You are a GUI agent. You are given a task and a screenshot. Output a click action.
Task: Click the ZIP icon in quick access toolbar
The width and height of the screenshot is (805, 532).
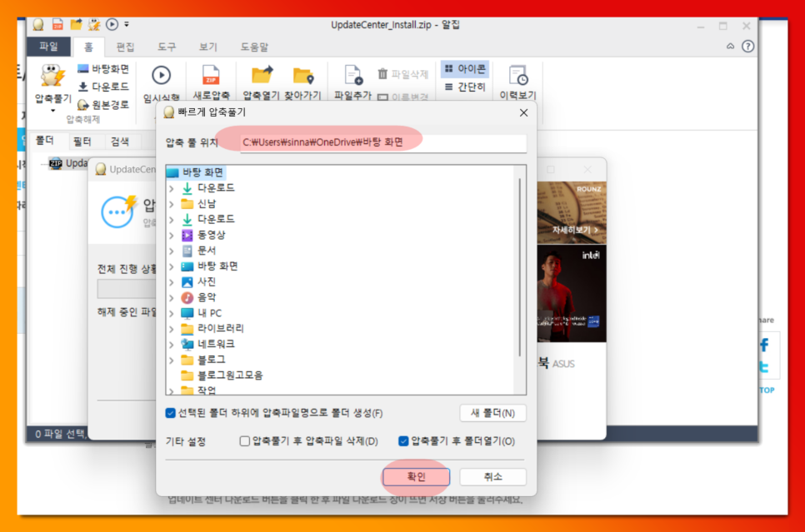point(57,24)
